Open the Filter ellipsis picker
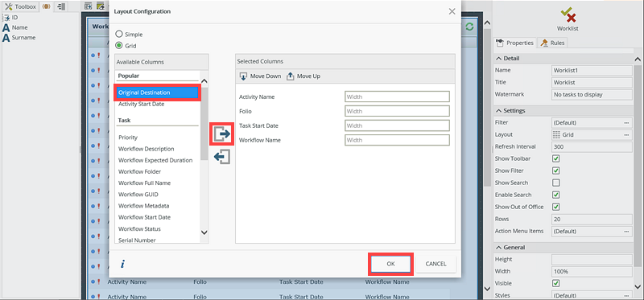This screenshot has height=300, width=644. 627,123
